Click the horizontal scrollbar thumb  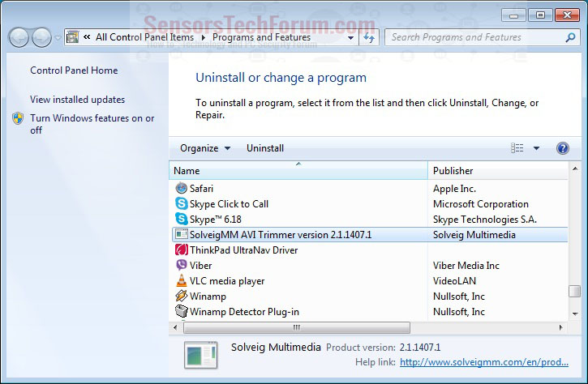(297, 327)
